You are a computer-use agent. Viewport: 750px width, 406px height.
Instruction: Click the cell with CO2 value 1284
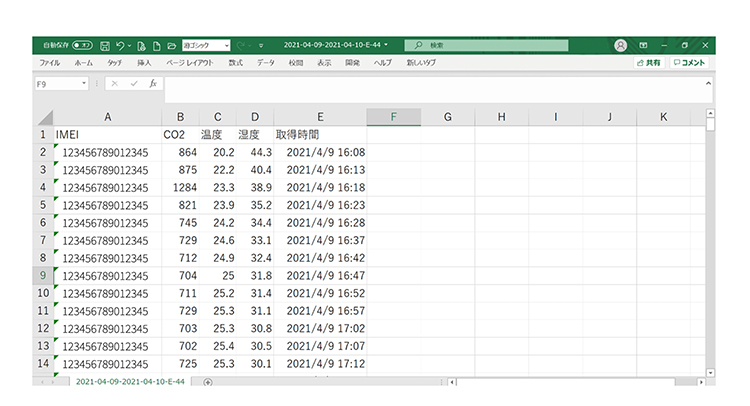pyautogui.click(x=180, y=188)
